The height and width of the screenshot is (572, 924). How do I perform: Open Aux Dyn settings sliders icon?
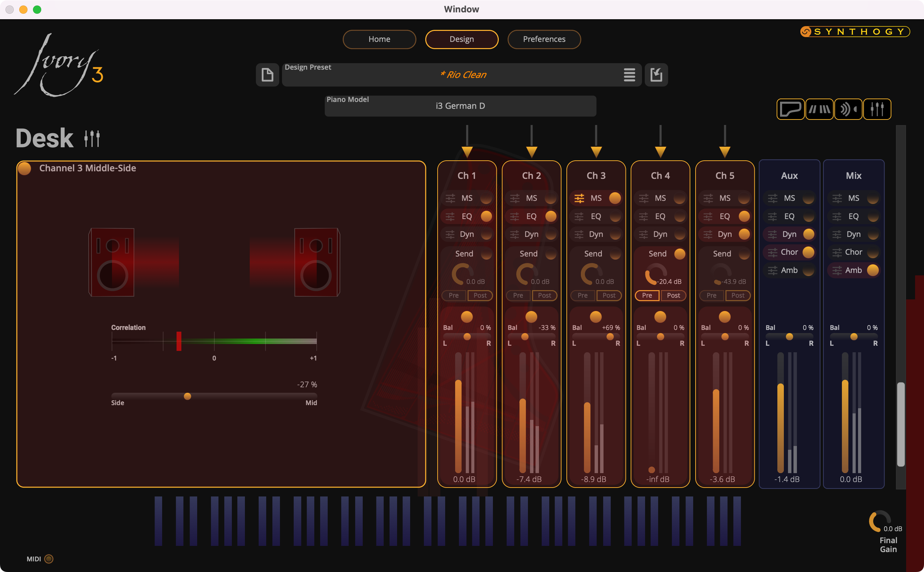[772, 234]
